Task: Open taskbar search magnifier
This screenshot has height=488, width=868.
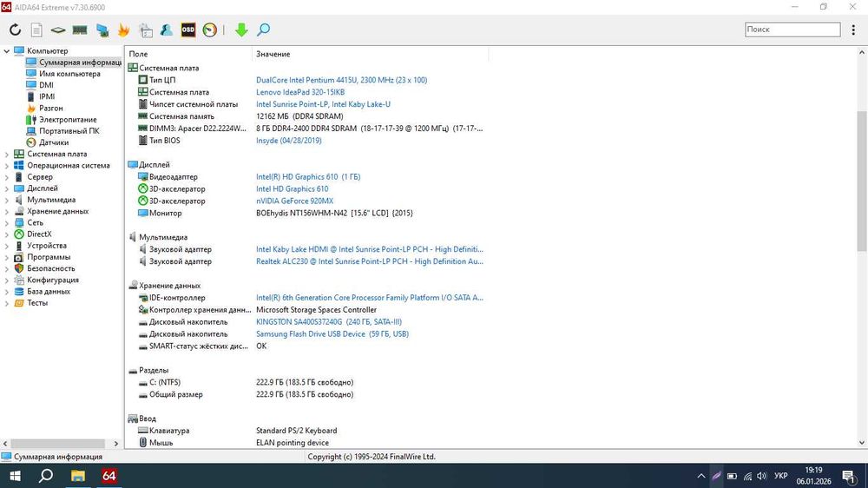Action: pos(47,476)
